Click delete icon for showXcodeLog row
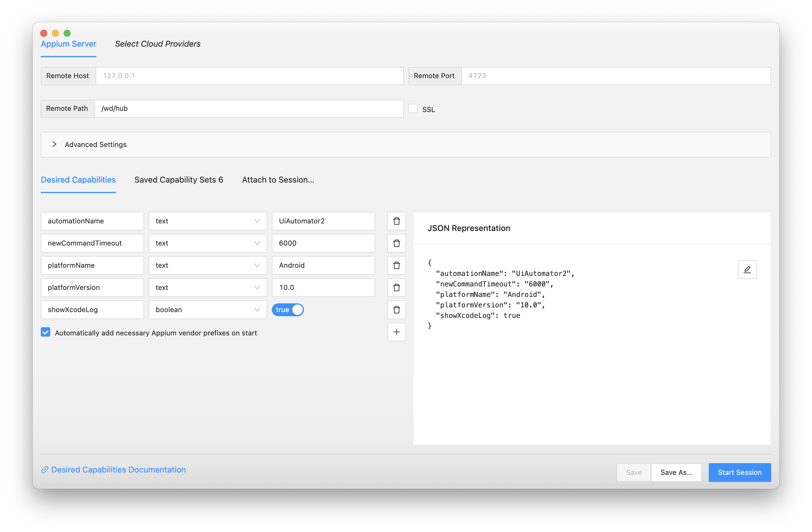 tap(396, 309)
